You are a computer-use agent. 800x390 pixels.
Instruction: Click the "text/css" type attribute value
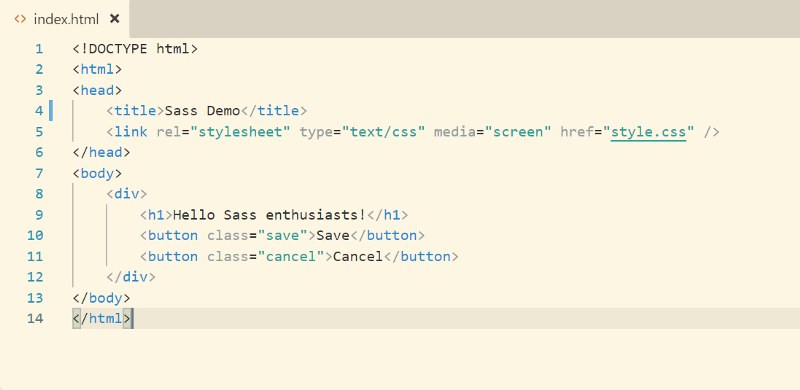click(383, 132)
